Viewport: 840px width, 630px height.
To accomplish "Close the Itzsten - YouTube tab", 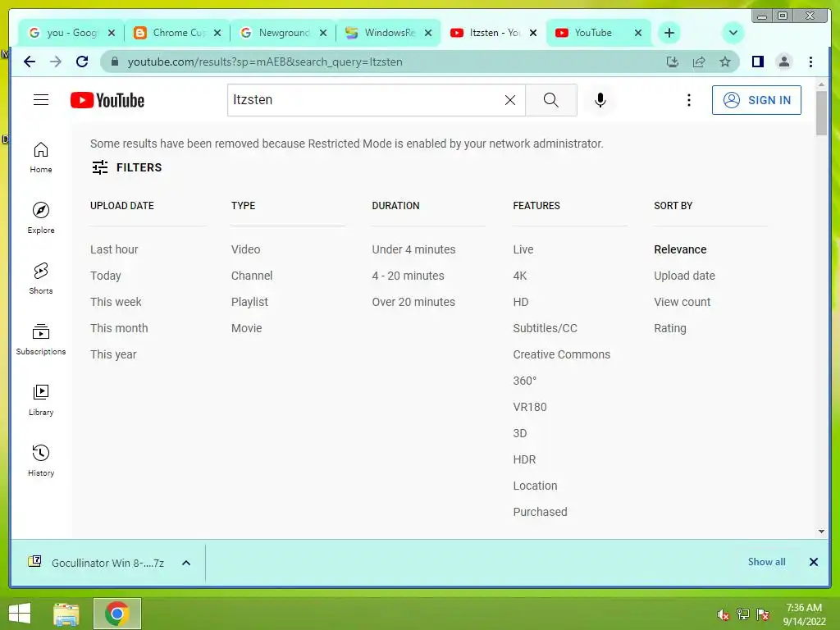I will click(x=533, y=33).
